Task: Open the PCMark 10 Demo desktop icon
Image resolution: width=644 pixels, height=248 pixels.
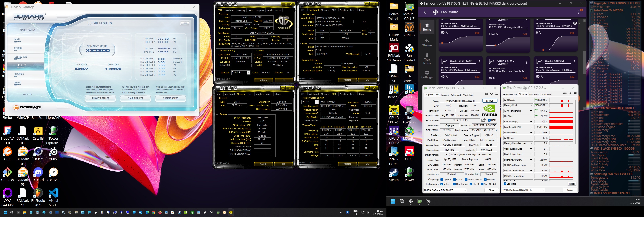Action: point(394,52)
